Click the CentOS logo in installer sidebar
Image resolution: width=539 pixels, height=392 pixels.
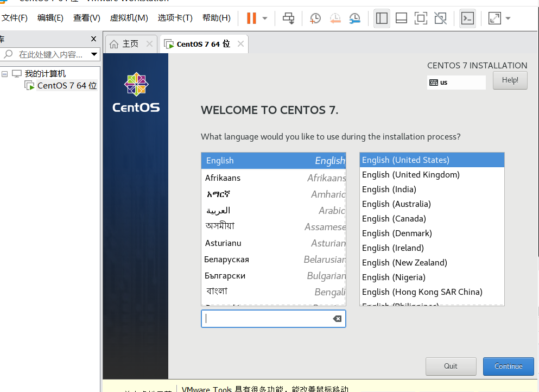136,92
